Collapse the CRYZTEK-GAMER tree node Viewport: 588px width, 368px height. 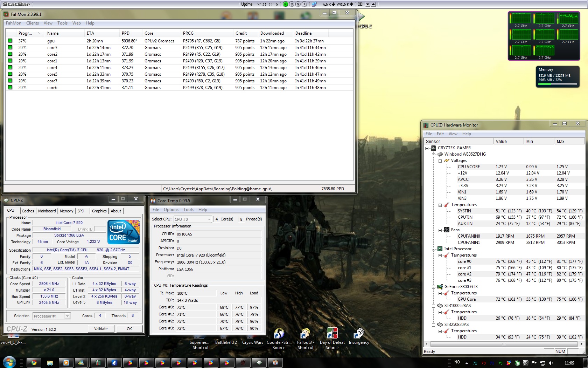tap(427, 148)
